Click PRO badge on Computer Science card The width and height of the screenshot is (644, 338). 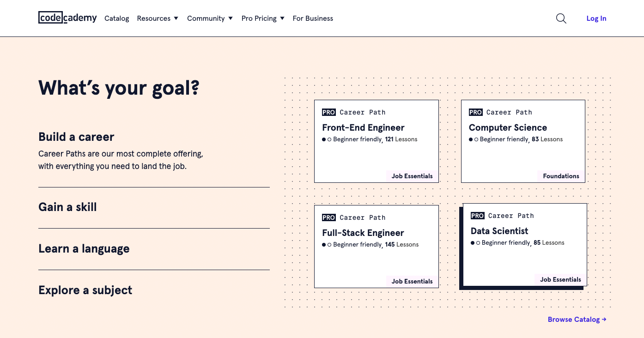(x=475, y=112)
